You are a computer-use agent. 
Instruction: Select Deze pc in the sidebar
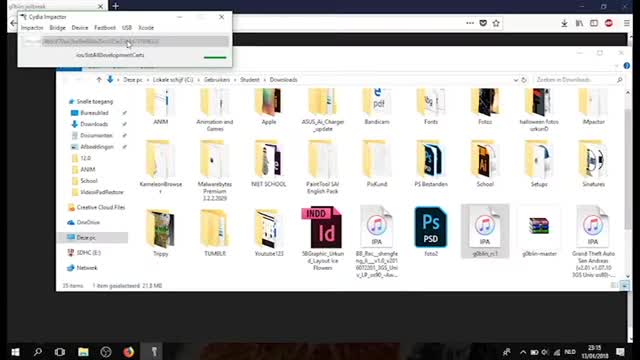[86, 238]
